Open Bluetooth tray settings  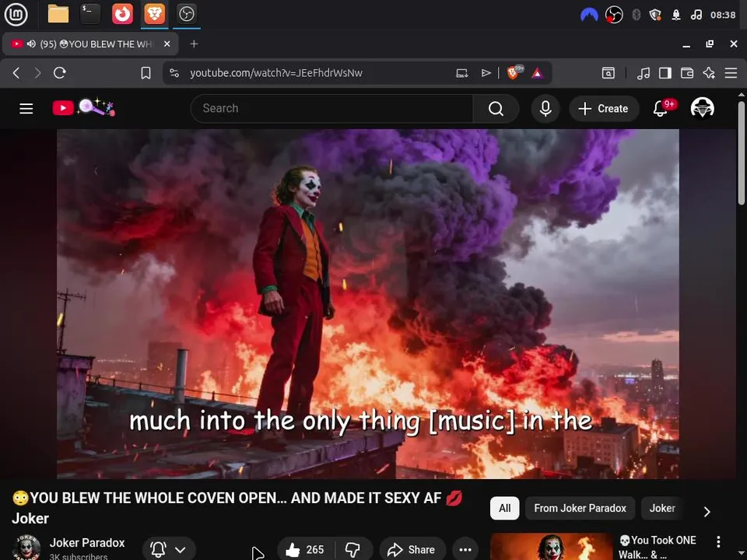tap(636, 15)
